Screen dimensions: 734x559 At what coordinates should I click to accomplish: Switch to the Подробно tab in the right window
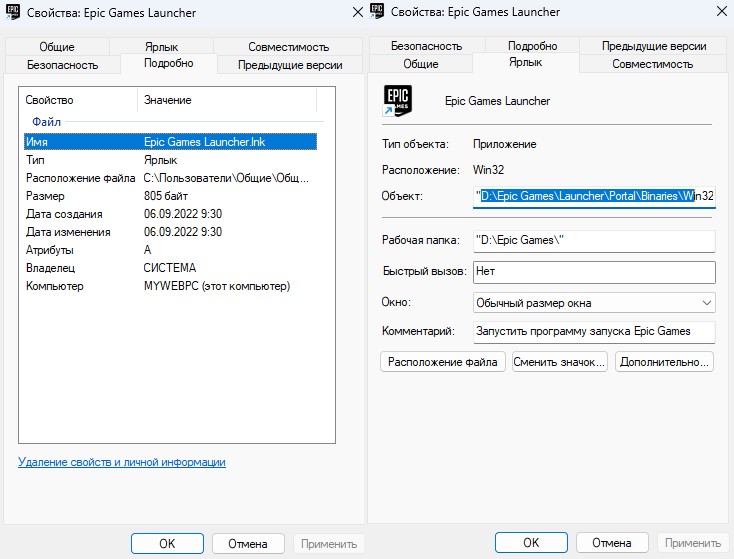tap(533, 46)
